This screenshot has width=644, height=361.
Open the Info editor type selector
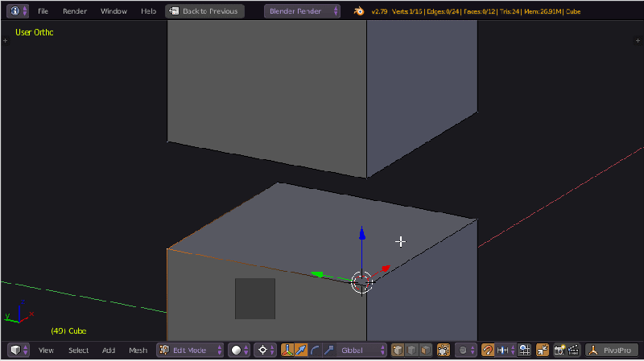(x=18, y=11)
